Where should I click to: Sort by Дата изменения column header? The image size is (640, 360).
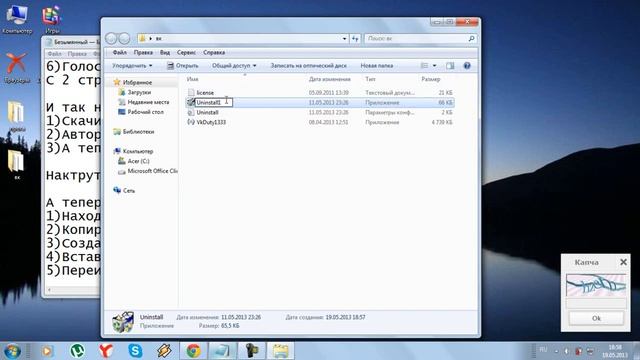point(330,79)
